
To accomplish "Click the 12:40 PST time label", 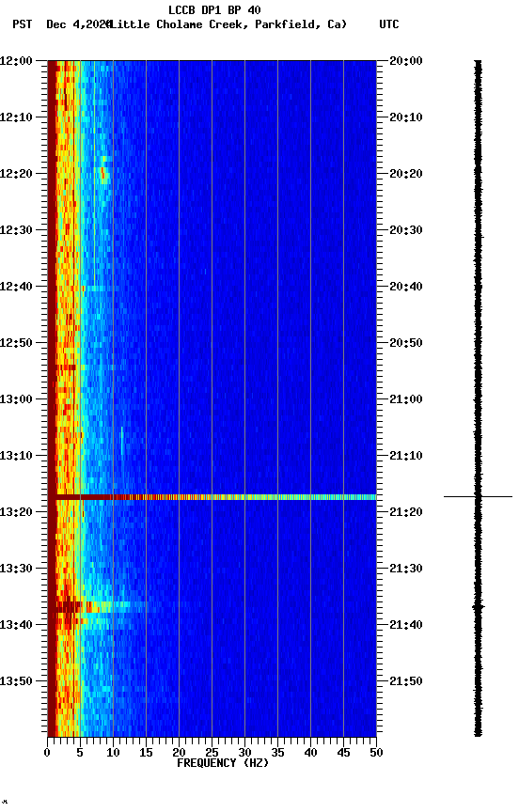I will [x=16, y=287].
